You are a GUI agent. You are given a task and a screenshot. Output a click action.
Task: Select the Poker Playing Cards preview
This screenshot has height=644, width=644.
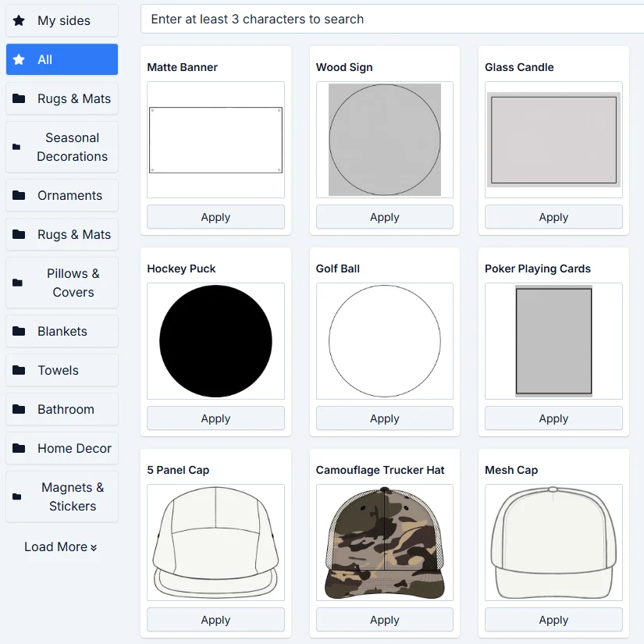click(553, 341)
